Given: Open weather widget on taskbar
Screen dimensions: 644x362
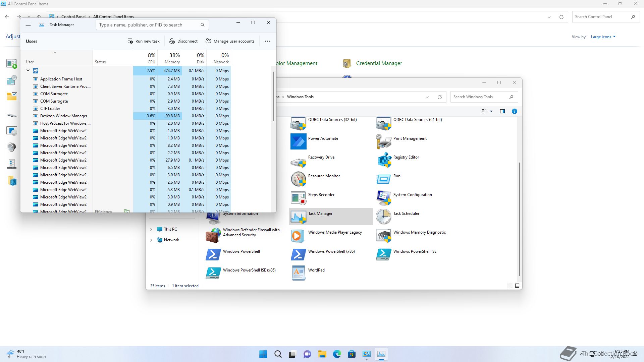Looking at the screenshot, I should pos(26,354).
